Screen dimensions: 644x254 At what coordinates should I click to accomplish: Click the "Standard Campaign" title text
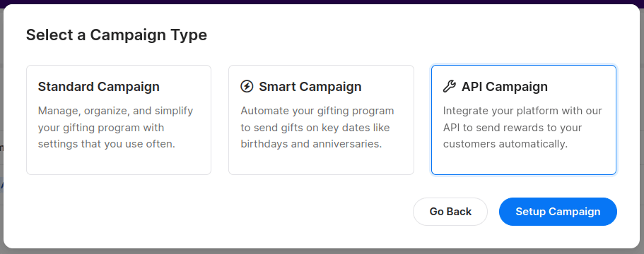[x=98, y=87]
